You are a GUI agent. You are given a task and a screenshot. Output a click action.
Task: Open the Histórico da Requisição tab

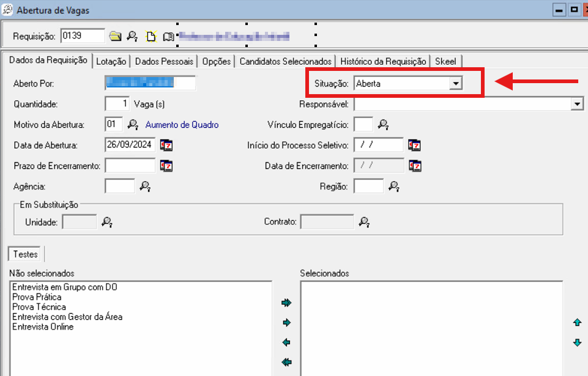click(383, 61)
